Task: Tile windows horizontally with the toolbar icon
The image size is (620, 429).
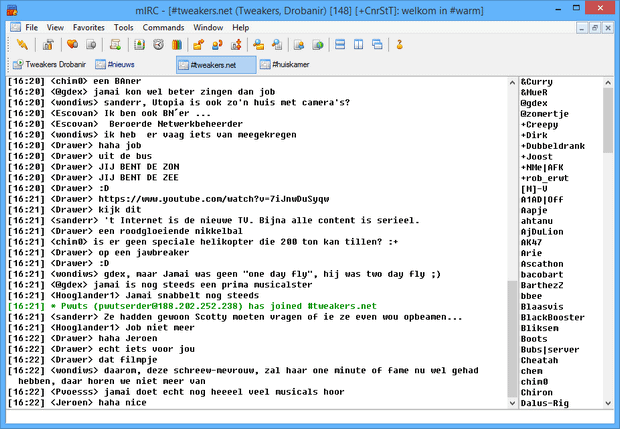Action: coord(340,45)
